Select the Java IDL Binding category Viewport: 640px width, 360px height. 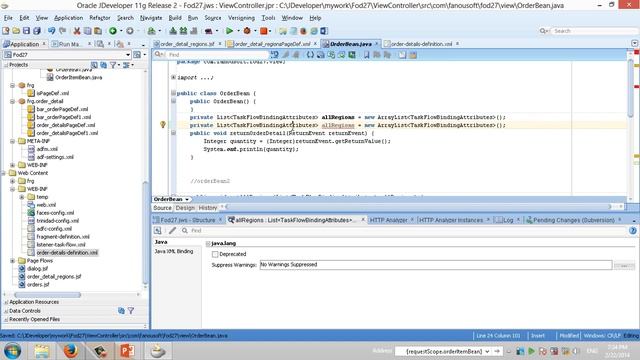(174, 251)
